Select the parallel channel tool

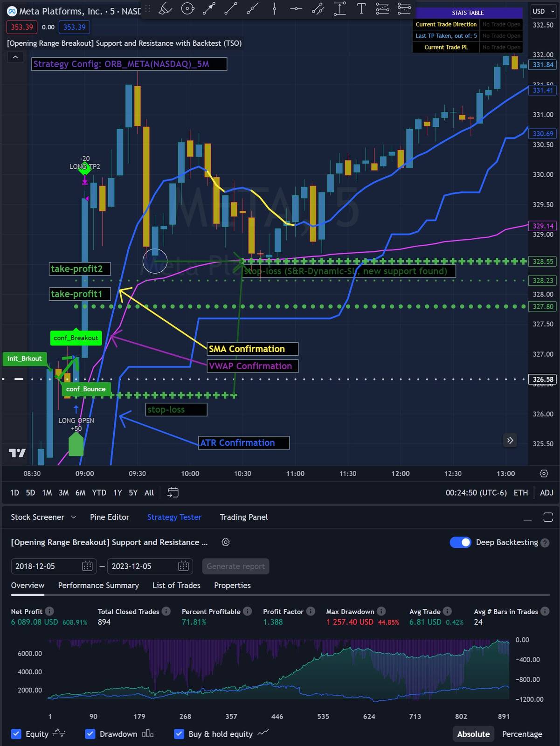coord(318,8)
